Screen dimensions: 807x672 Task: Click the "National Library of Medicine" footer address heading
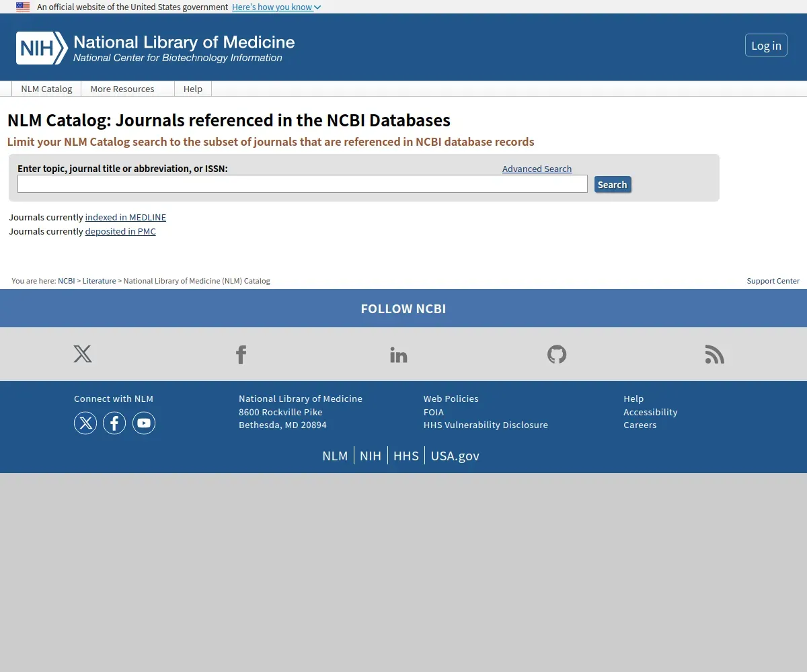coord(301,398)
